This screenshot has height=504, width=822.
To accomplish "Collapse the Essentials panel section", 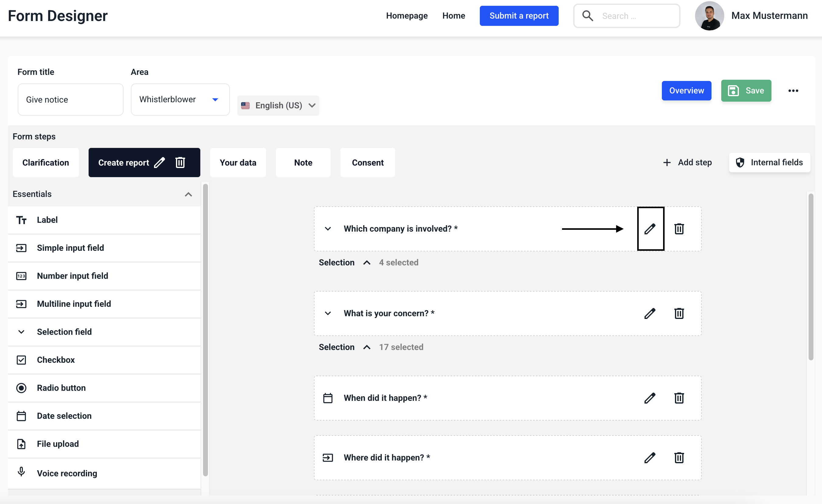I will click(188, 194).
